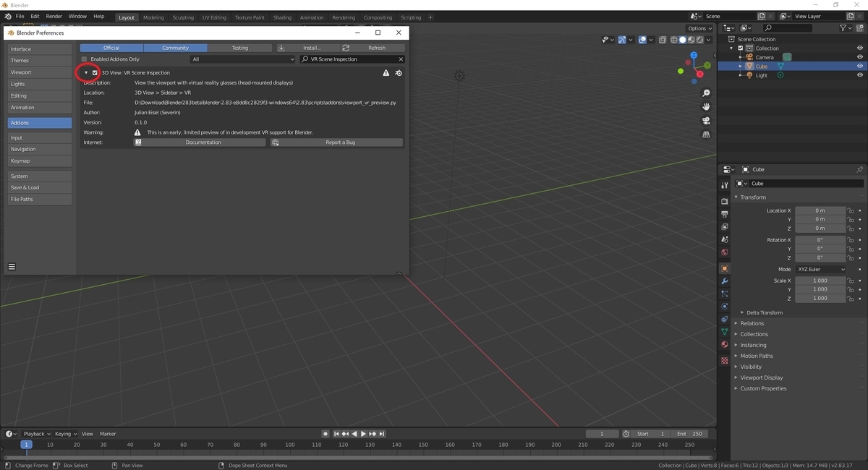Open the Sculpting workspace tab
This screenshot has height=470, width=868.
click(x=183, y=17)
